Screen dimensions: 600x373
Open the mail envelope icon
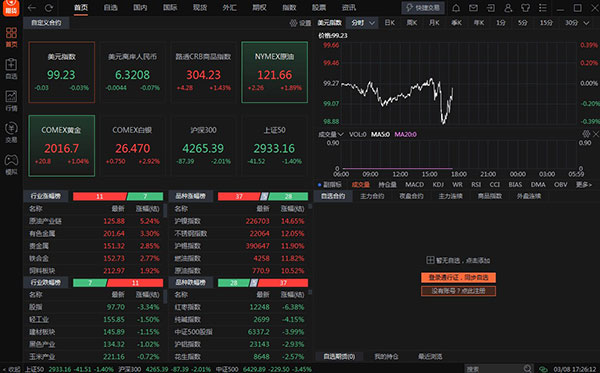click(473, 8)
